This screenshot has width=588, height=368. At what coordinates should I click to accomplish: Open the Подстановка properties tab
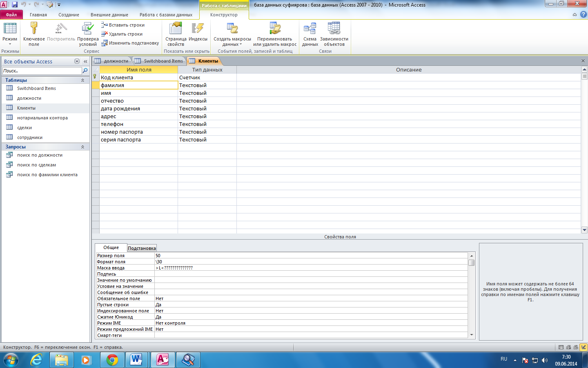[x=142, y=248]
